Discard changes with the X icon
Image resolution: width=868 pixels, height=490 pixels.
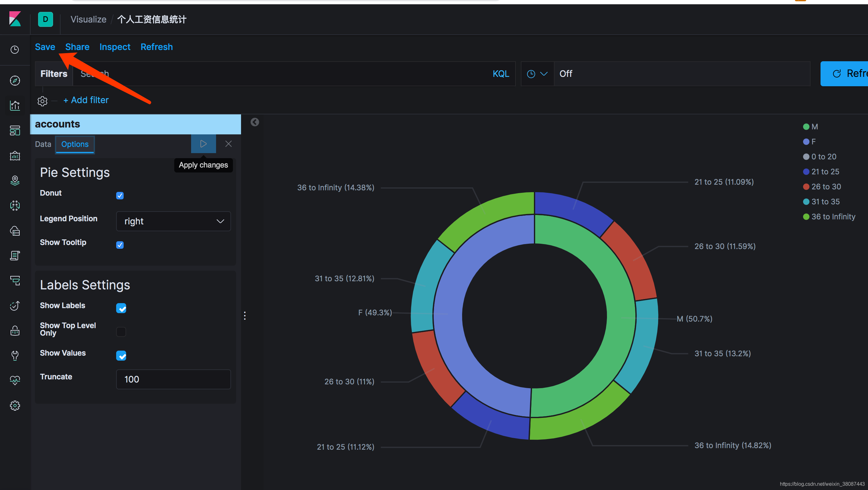[229, 144]
